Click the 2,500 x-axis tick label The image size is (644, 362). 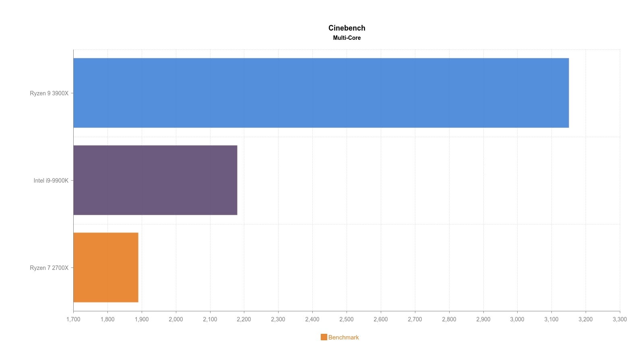[x=347, y=319]
